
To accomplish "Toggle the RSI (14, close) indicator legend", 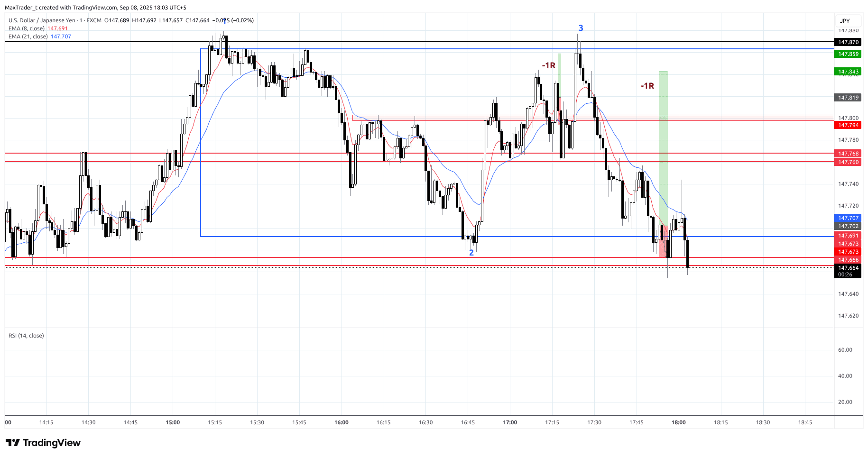I will tap(26, 336).
